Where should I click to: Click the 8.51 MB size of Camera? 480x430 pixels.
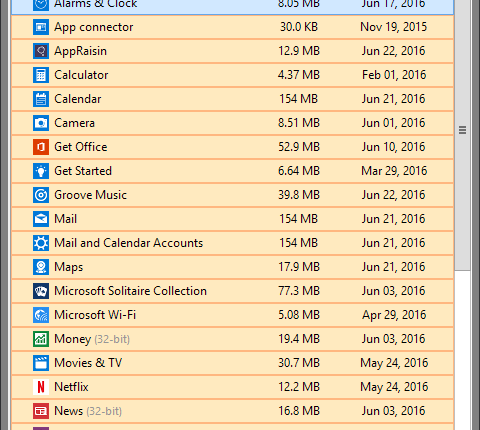(299, 123)
